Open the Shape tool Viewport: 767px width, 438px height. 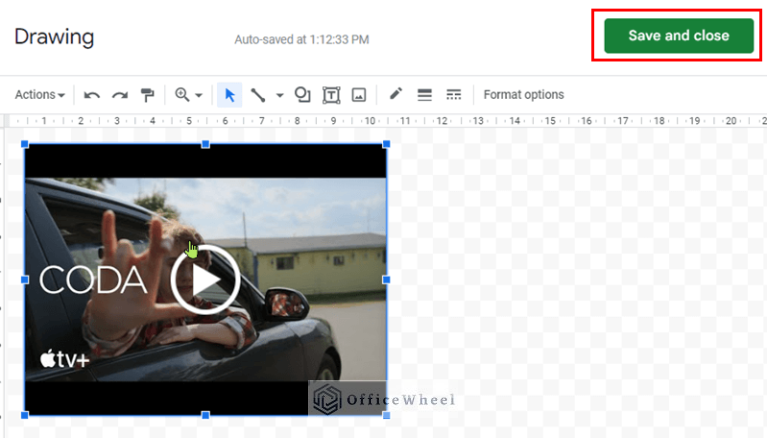pos(302,94)
